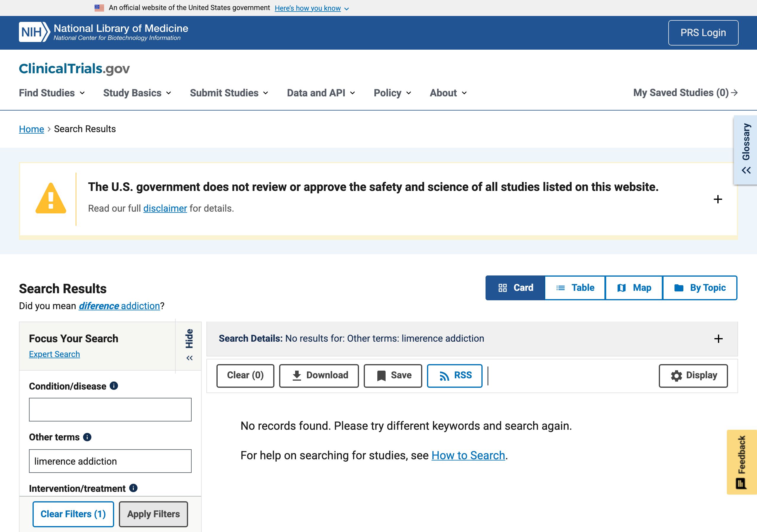This screenshot has height=532, width=757.
Task: Open the Study Basics menu
Action: coord(137,93)
